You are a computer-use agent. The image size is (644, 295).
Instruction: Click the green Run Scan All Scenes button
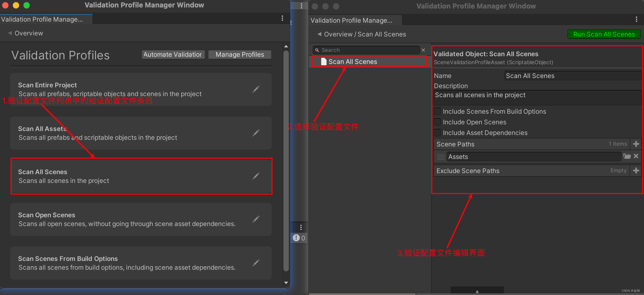click(604, 34)
